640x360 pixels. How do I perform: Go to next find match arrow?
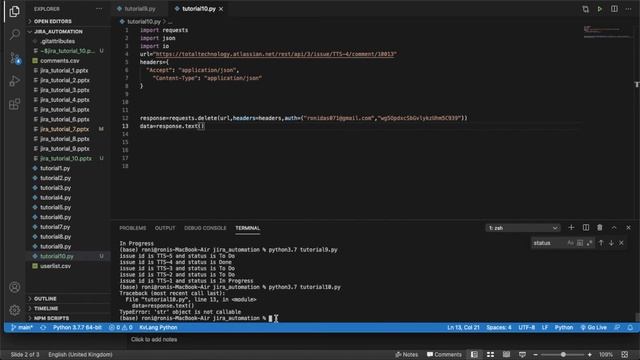coord(611,243)
